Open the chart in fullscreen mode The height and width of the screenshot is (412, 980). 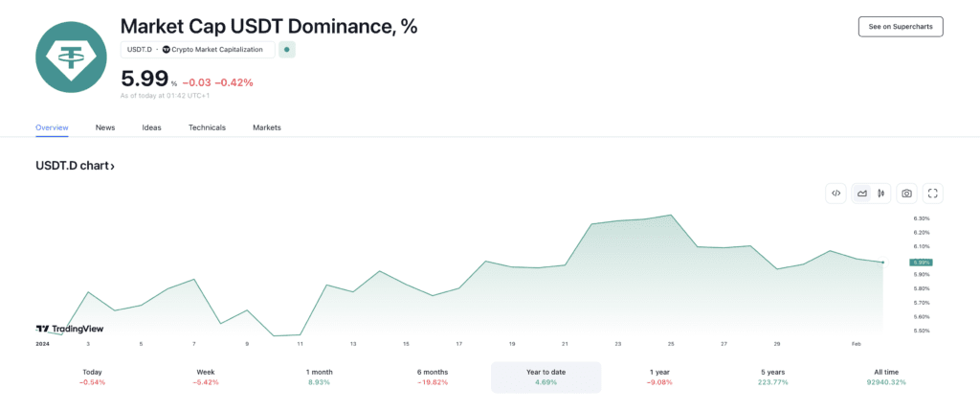pos(934,194)
